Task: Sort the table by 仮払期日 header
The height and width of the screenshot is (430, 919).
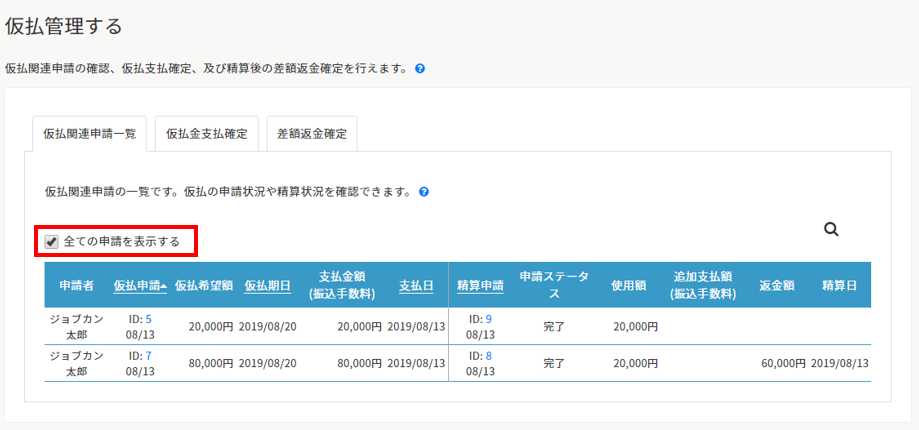Action: [x=267, y=285]
